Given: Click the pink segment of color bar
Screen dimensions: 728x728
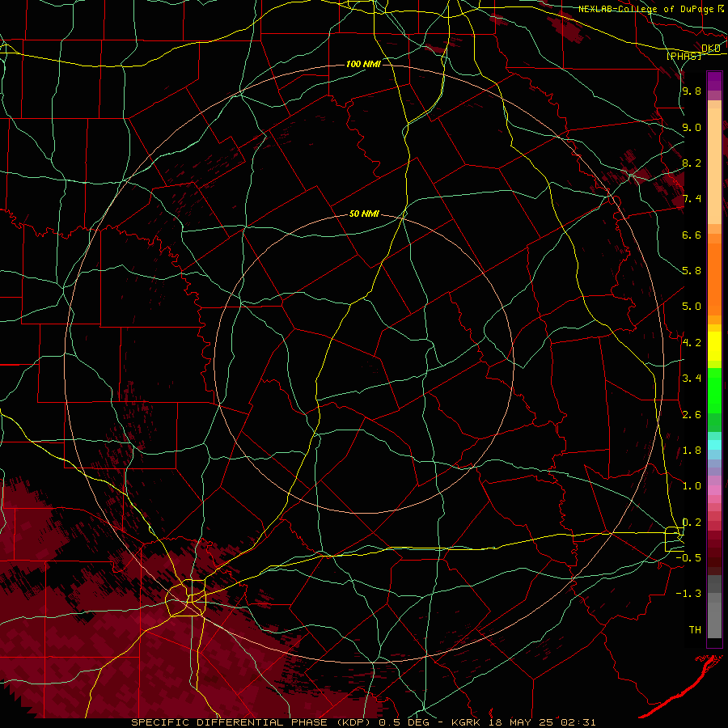Looking at the screenshot, I should click(x=714, y=490).
